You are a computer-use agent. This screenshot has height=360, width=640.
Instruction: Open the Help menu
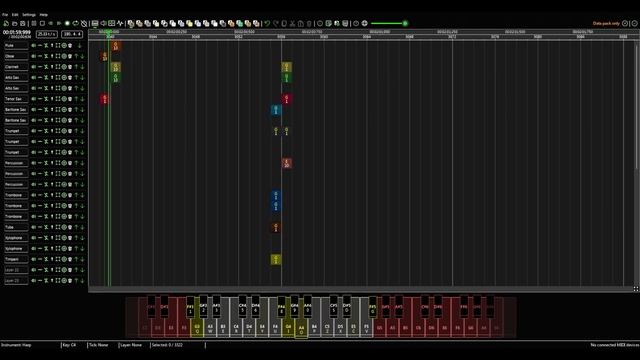(x=43, y=15)
